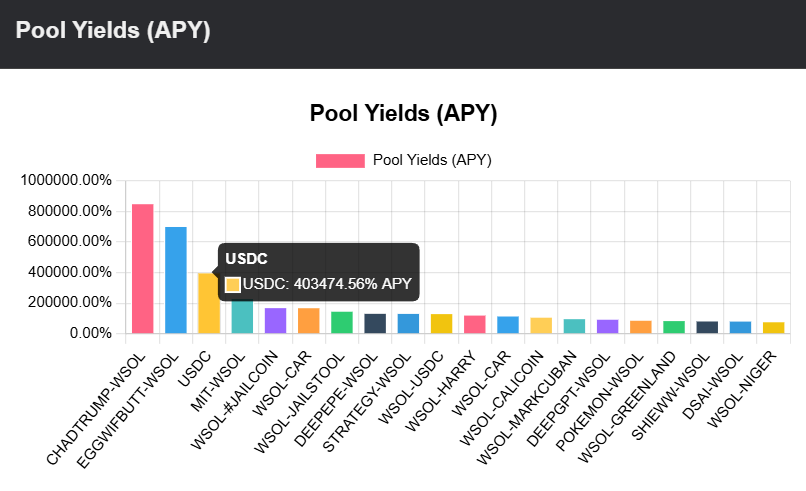Click the dark DEEPEPE-WSOL bar
The image size is (806, 491).
click(x=375, y=323)
